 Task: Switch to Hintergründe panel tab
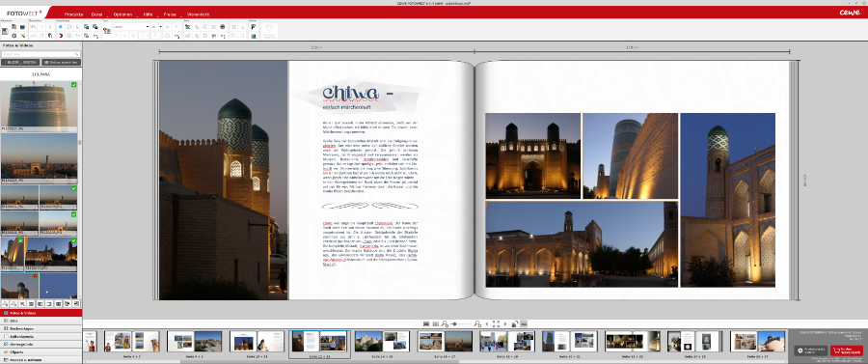(x=41, y=344)
